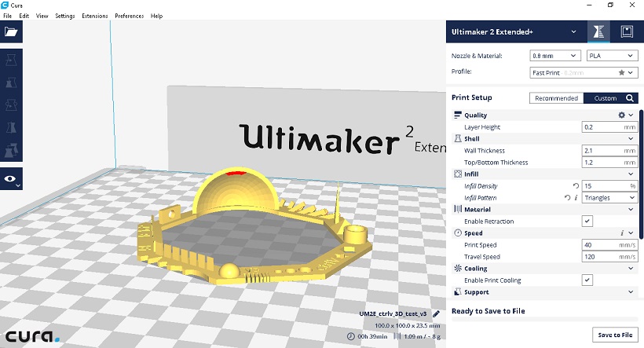Open the 0.8 mm nozzle dropdown

(x=555, y=56)
